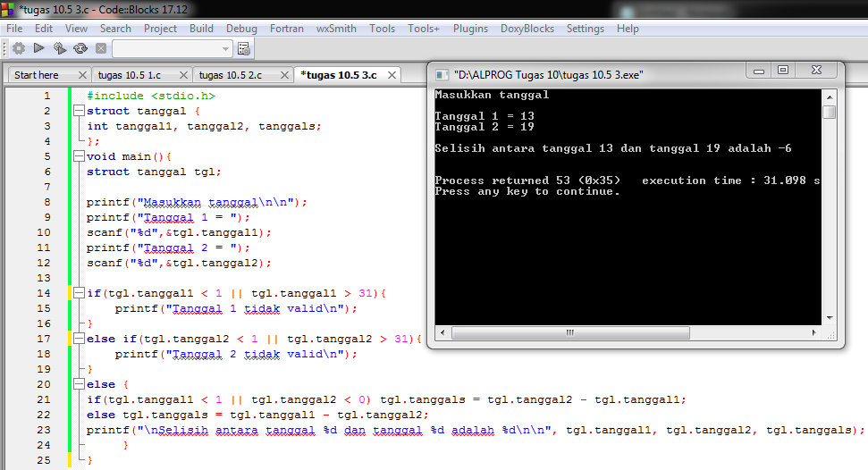The image size is (868, 470).
Task: Close the console window
Action: point(816,71)
